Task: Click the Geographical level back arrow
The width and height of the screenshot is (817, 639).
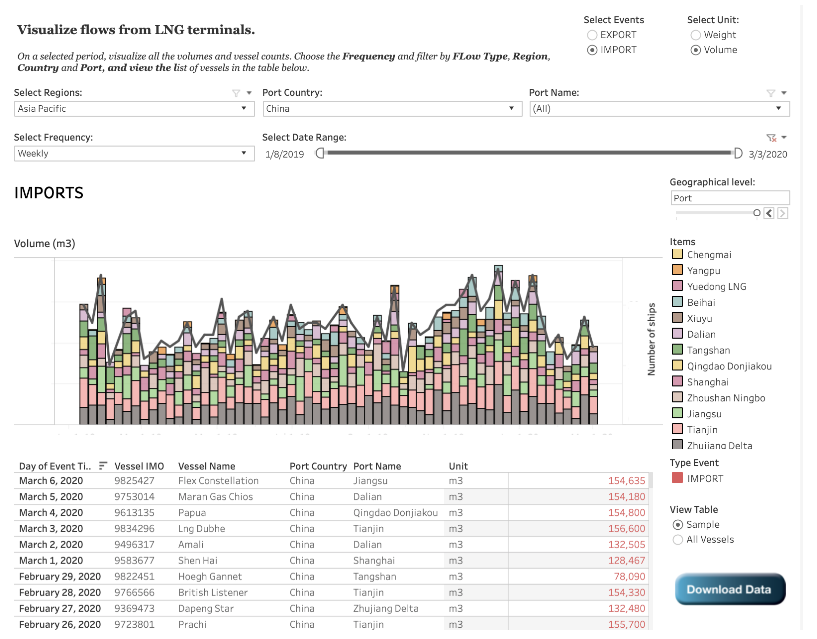Action: coord(769,213)
